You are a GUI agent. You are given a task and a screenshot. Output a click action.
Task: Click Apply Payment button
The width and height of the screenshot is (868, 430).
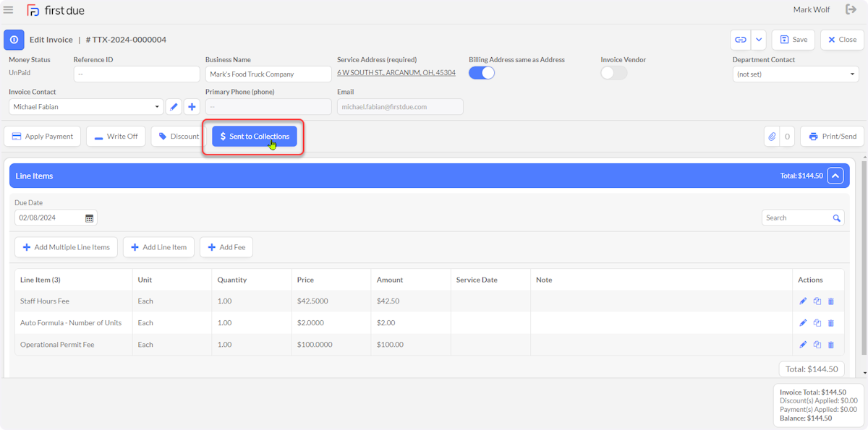pos(43,137)
